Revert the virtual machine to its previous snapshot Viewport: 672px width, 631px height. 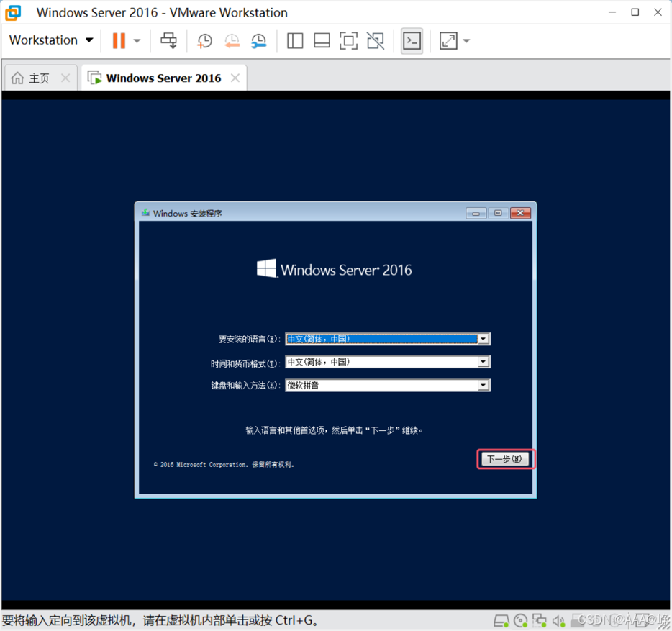click(x=232, y=41)
